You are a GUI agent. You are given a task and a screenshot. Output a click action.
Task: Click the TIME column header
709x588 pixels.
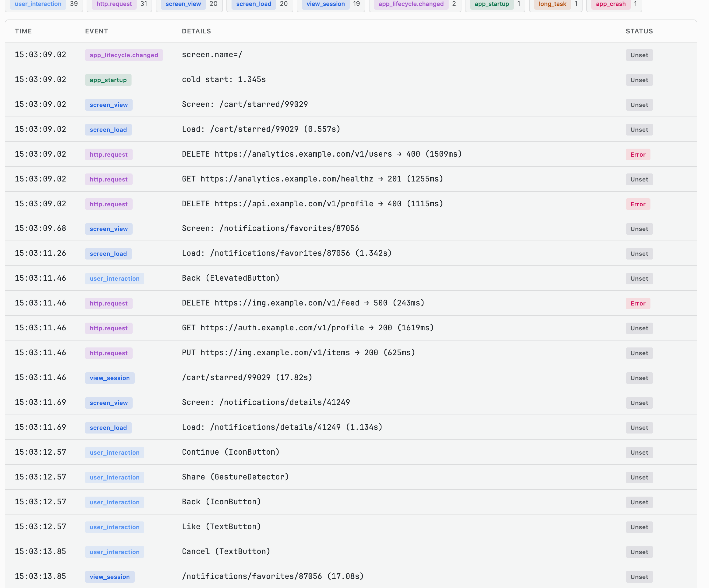(x=23, y=31)
